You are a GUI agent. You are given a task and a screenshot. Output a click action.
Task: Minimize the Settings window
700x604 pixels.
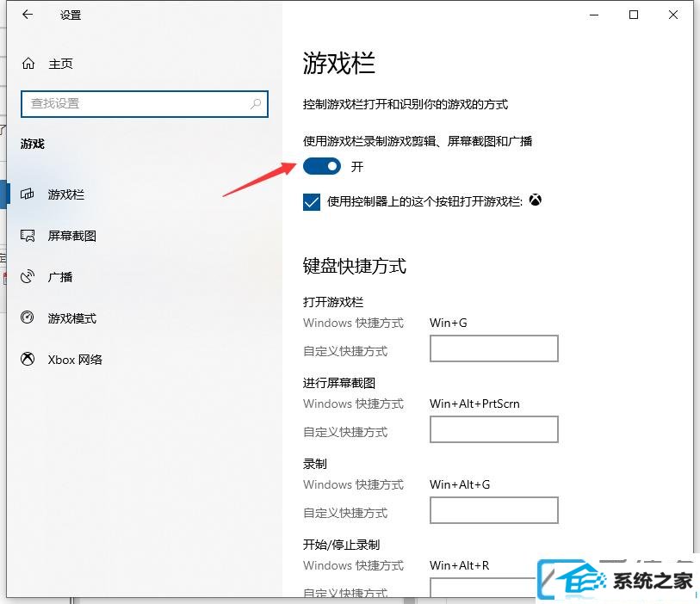594,15
